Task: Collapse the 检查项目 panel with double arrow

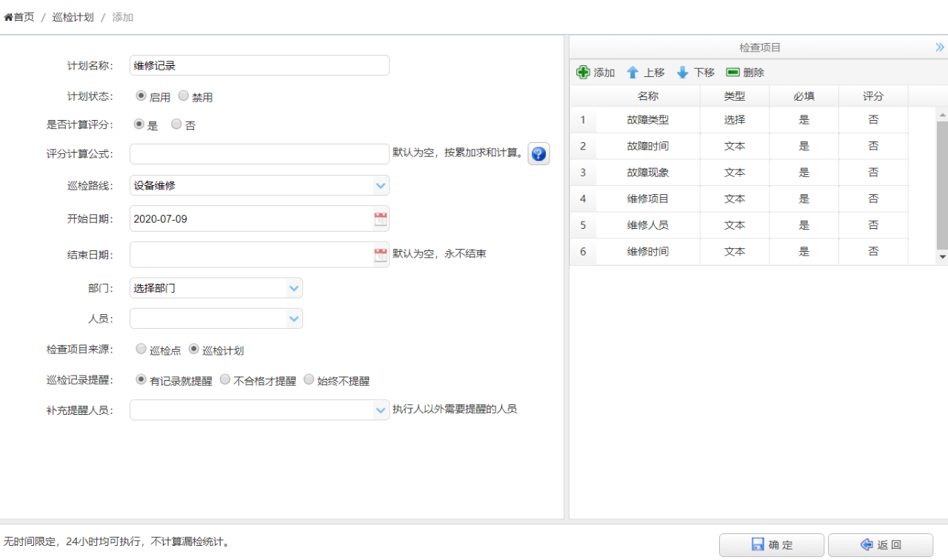Action: pos(940,47)
